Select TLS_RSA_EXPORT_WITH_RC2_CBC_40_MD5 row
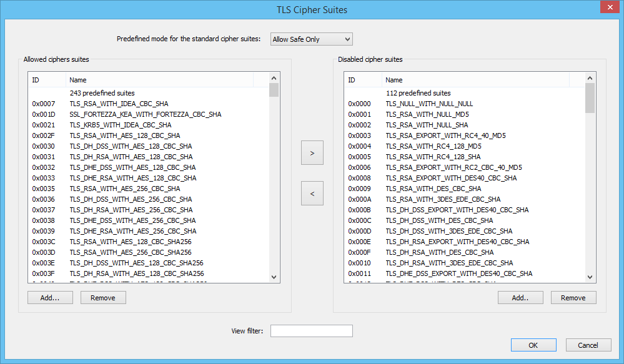 pyautogui.click(x=465, y=167)
